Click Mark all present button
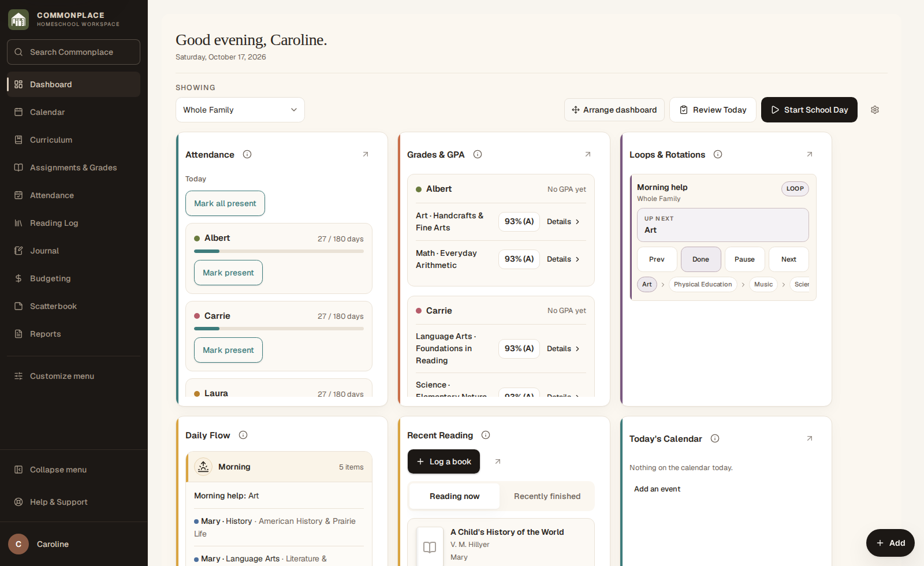The image size is (924, 566). 225,203
